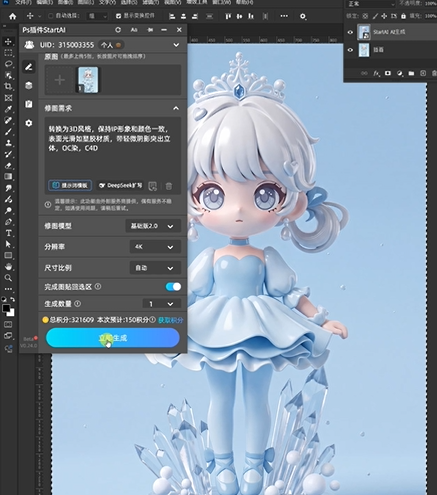Screen dimensions: 437x495
Task: Select the Move tool in the toolbox
Action: click(8, 41)
